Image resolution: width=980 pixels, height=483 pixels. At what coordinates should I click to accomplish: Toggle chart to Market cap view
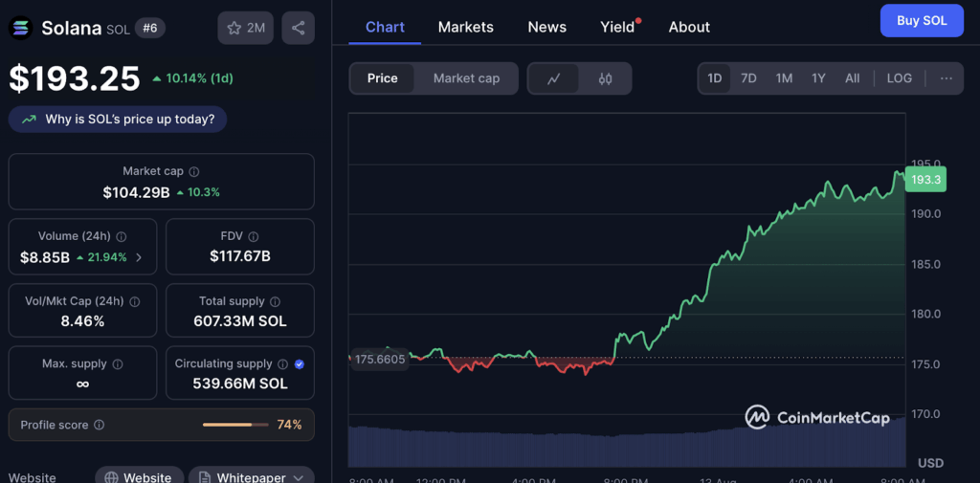point(466,78)
